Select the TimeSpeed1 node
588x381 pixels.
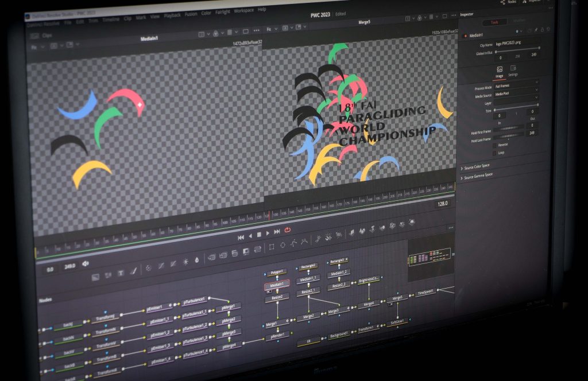[x=425, y=292]
